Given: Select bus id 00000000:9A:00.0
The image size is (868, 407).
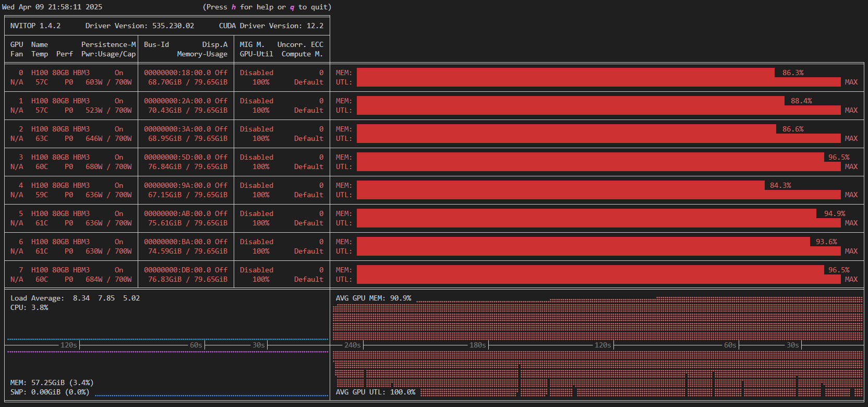Looking at the screenshot, I should point(177,185).
